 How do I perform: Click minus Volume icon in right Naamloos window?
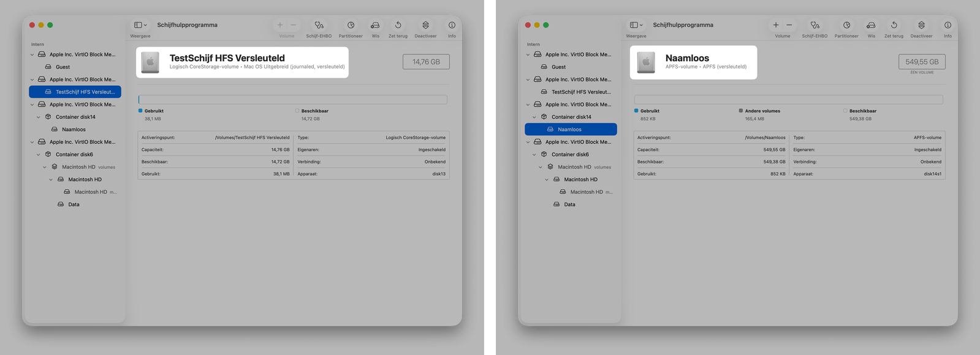click(789, 25)
